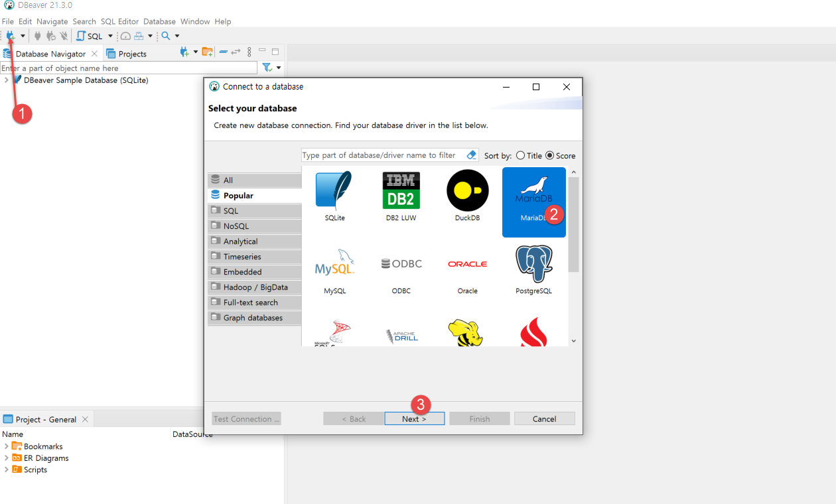This screenshot has height=504, width=836.
Task: Choose the Embedded database category
Action: 255,272
